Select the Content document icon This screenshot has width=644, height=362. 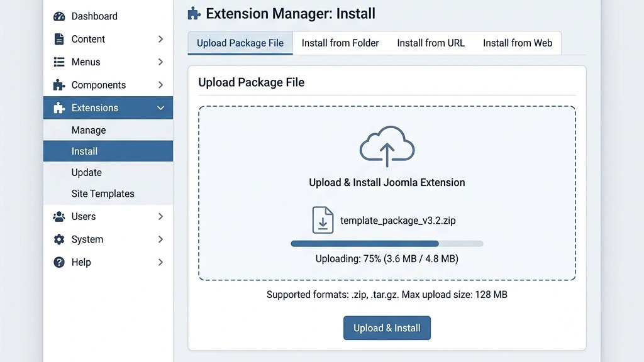[59, 38]
